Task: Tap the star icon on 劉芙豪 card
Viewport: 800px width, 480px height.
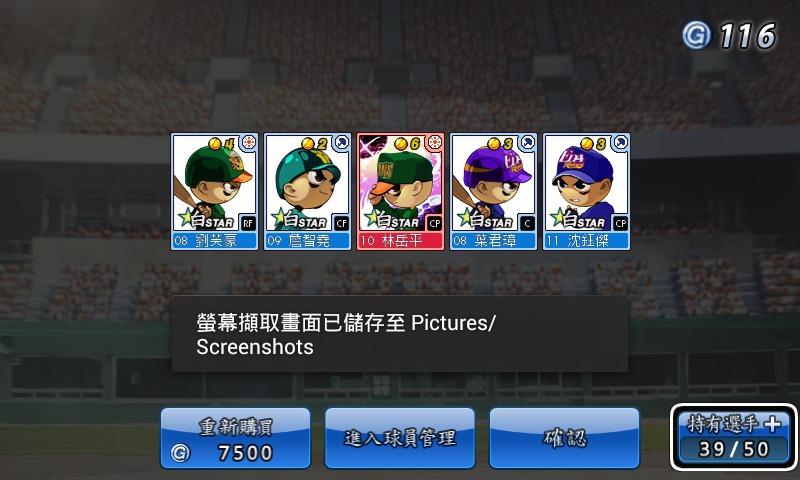Action: (x=186, y=218)
